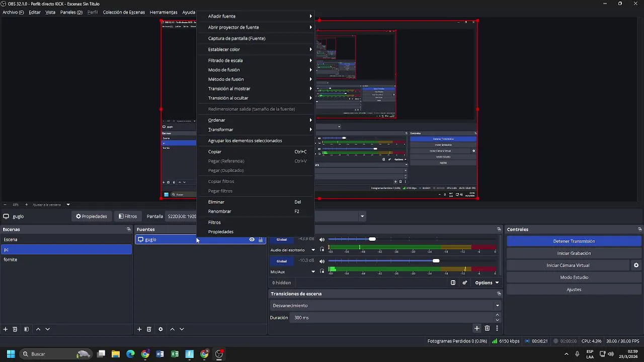
Task: Open Ajustes from Controles panel
Action: pyautogui.click(x=574, y=290)
